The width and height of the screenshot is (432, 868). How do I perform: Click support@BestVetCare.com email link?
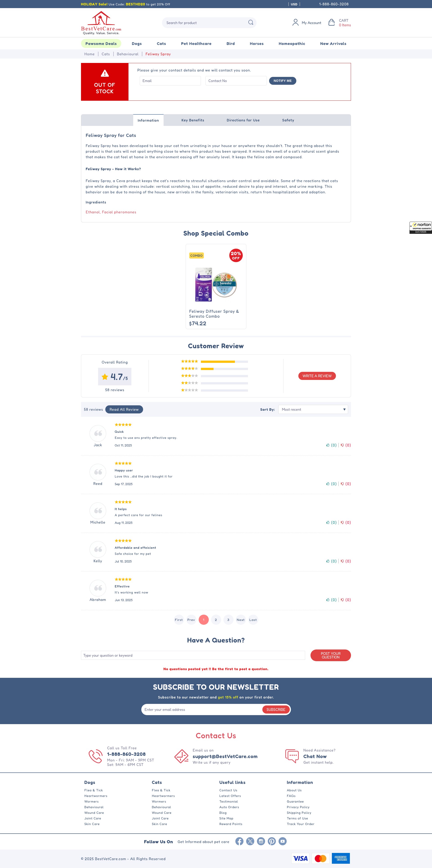pos(225,756)
